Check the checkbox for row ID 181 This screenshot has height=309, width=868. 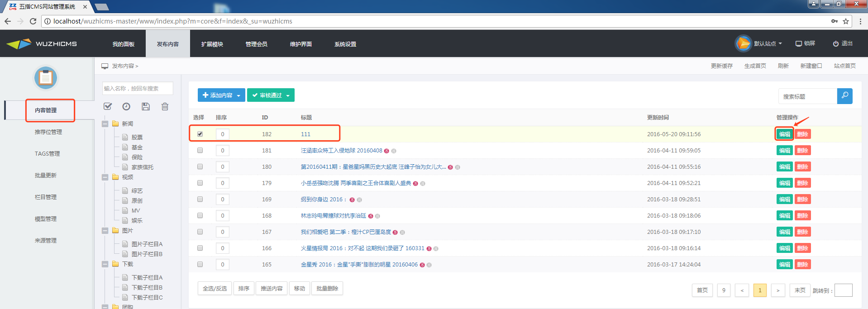200,150
